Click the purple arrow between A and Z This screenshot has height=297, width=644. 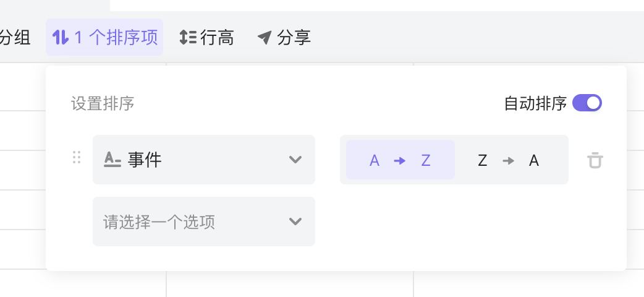[399, 160]
